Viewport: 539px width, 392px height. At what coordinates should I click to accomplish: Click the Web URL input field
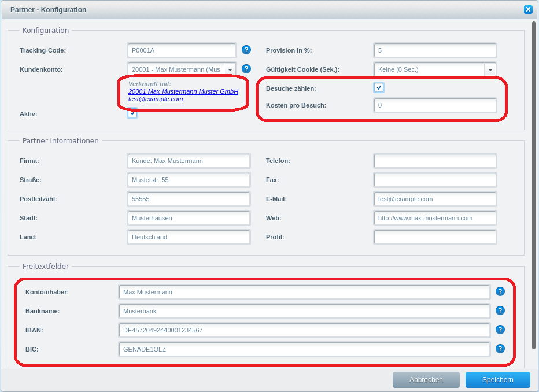point(435,218)
